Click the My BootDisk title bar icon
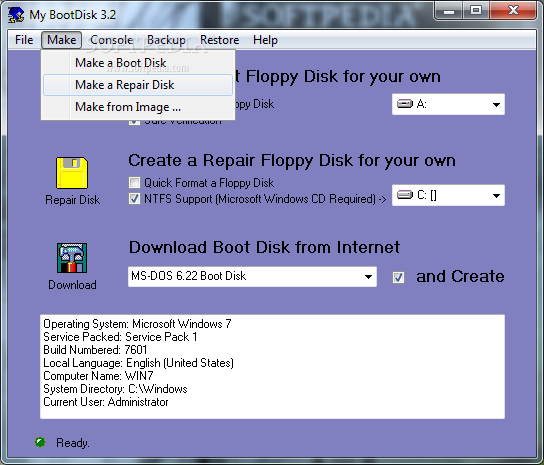Screen dimensions: 544x465 pos(16,15)
